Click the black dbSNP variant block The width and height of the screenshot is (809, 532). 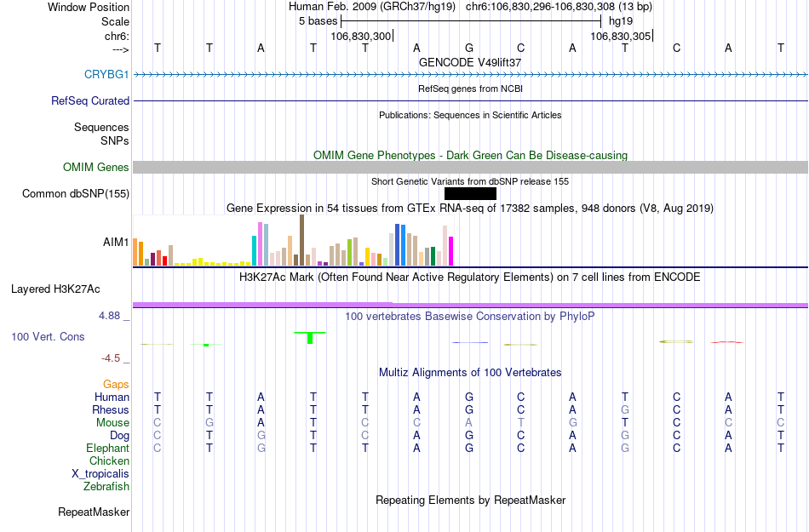point(470,193)
